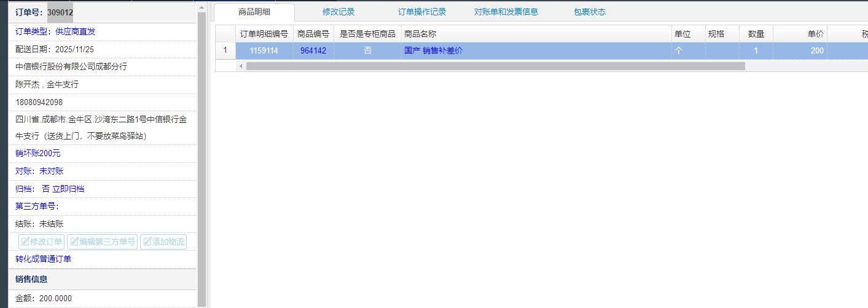The width and height of the screenshot is (868, 308).
Task: Click the left panel vertical scrollbar thumb
Action: (201, 154)
